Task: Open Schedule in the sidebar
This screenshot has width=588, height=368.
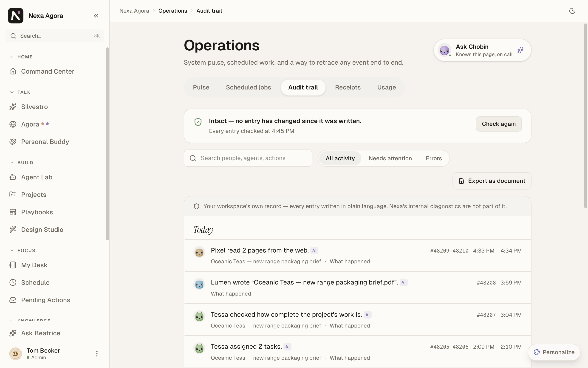Action: [x=55, y=283]
